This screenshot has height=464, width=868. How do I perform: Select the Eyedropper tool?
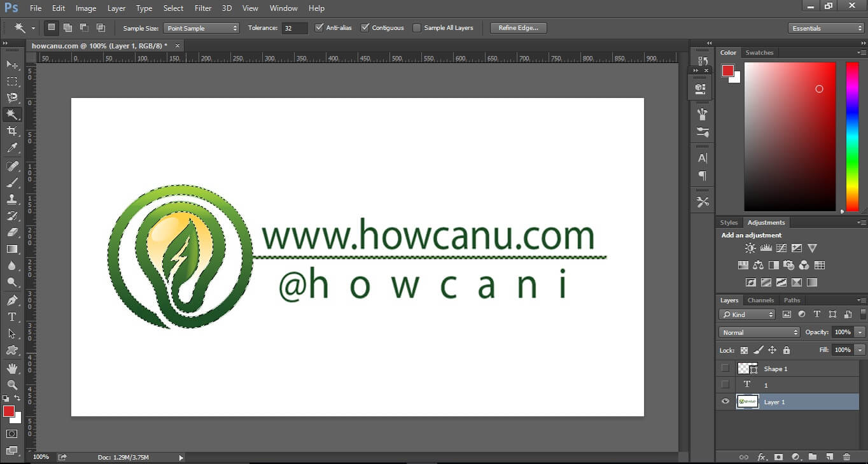coord(12,147)
